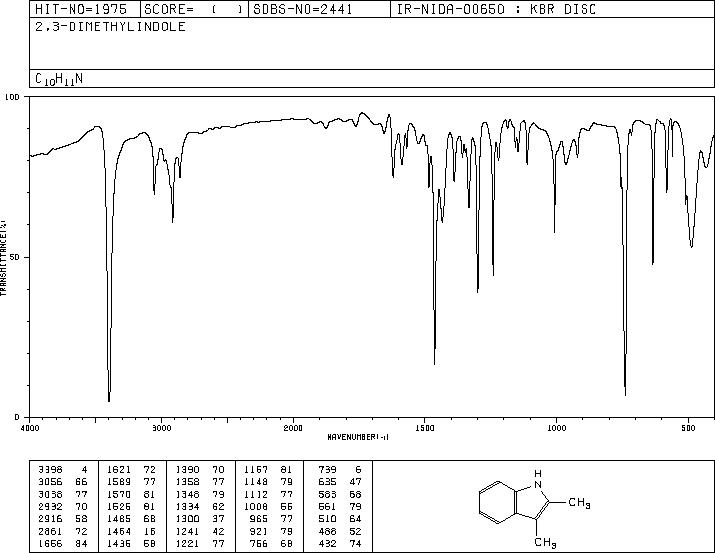Click the 3000 wavenumber axis label
Screen dimensions: 715x553
pyautogui.click(x=162, y=428)
